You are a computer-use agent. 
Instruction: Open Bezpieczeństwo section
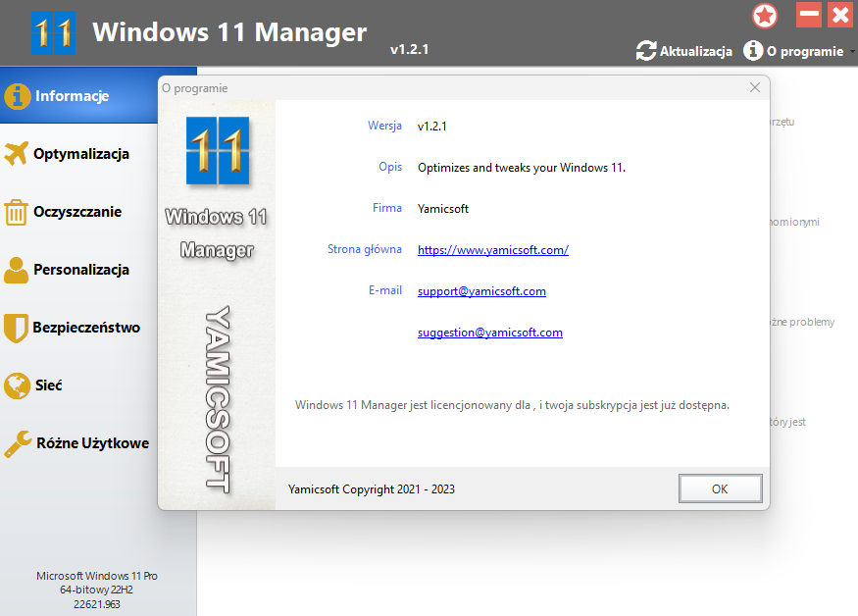[86, 328]
